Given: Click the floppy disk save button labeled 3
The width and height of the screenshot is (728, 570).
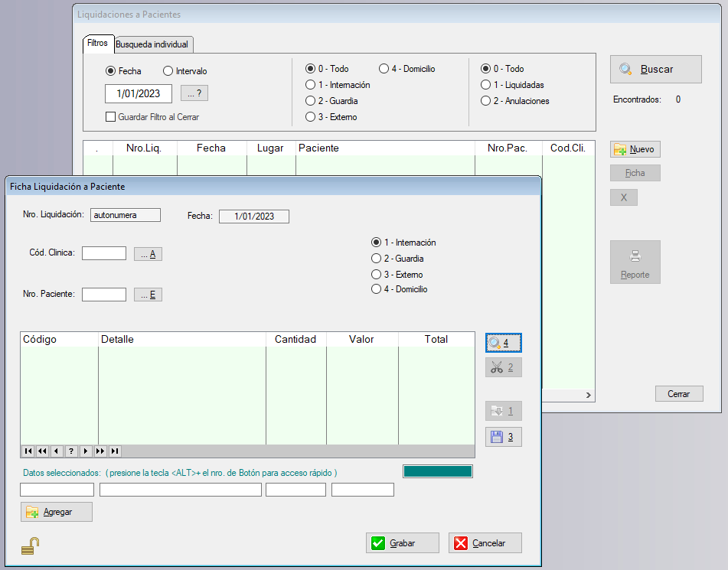Looking at the screenshot, I should click(503, 437).
